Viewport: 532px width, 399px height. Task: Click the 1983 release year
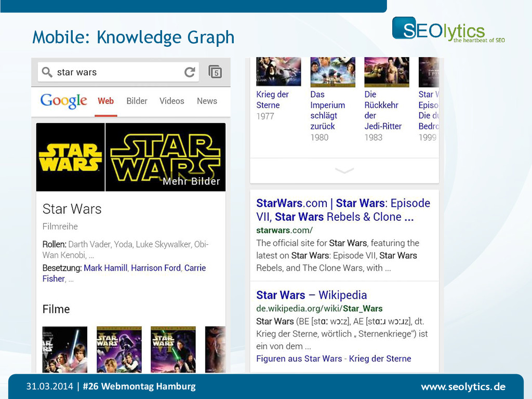click(x=373, y=137)
